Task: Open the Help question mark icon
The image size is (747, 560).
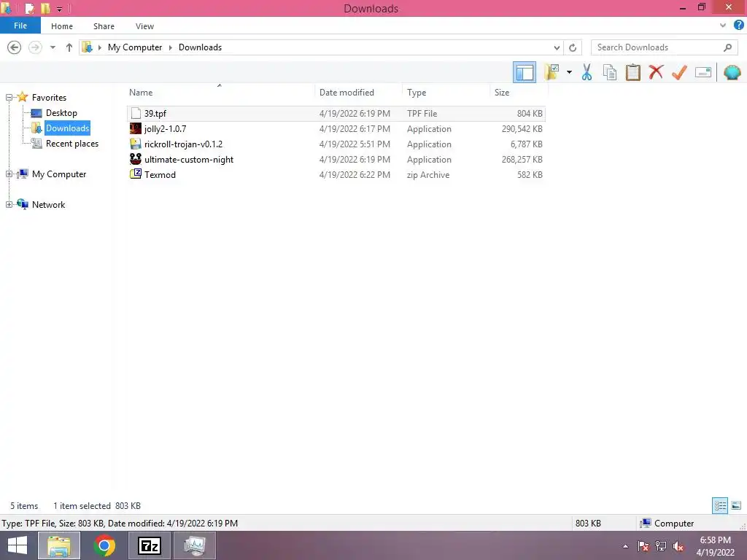Action: point(738,26)
